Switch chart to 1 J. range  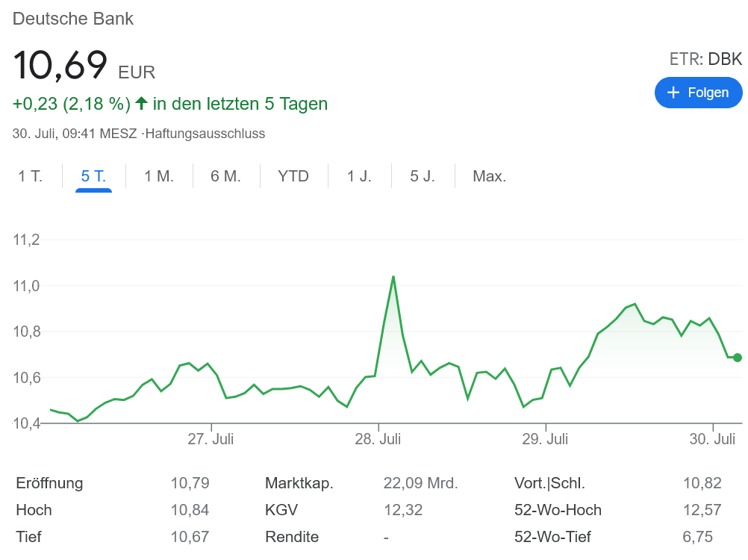(x=359, y=177)
